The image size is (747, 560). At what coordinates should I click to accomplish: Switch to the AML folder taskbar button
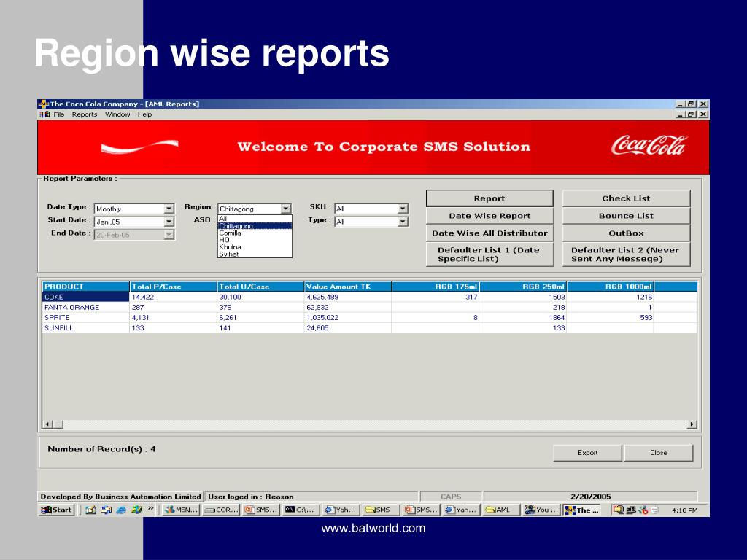[x=500, y=510]
